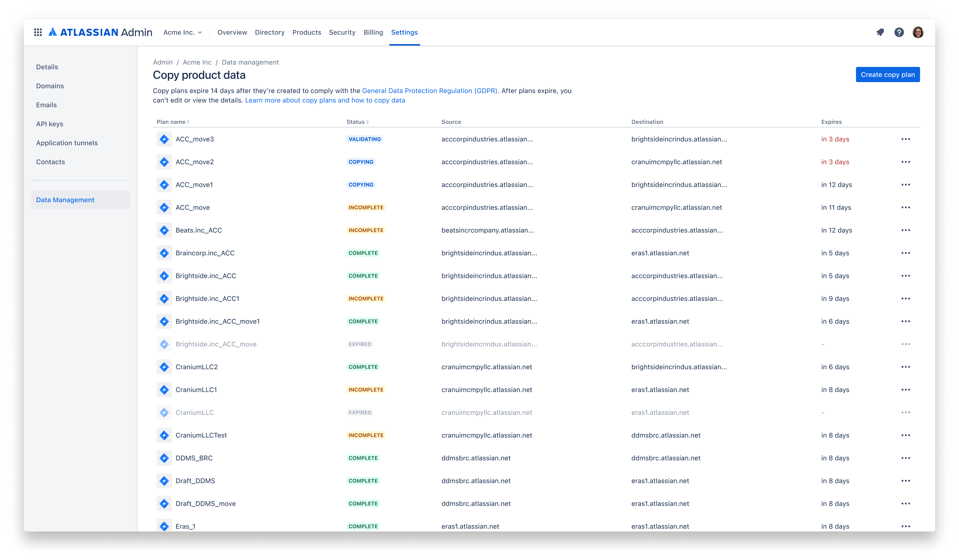Open Details in the sidebar

click(x=47, y=67)
